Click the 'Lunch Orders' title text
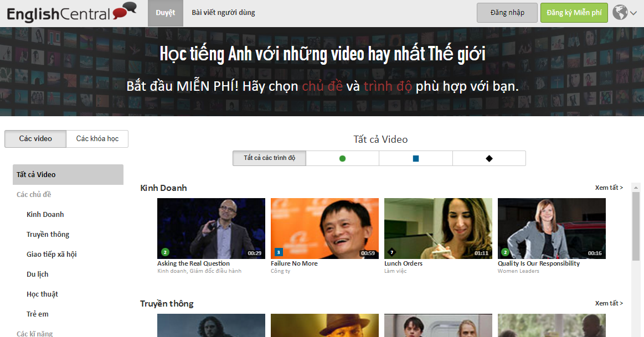Screen dimensions: 644x337 (403, 263)
